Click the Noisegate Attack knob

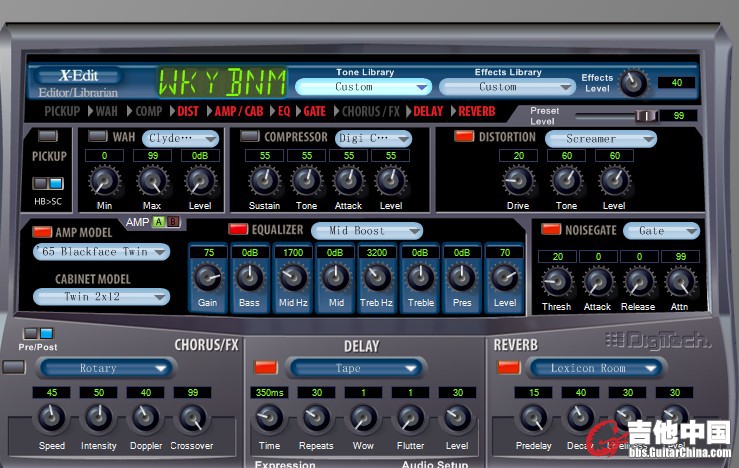tap(598, 282)
